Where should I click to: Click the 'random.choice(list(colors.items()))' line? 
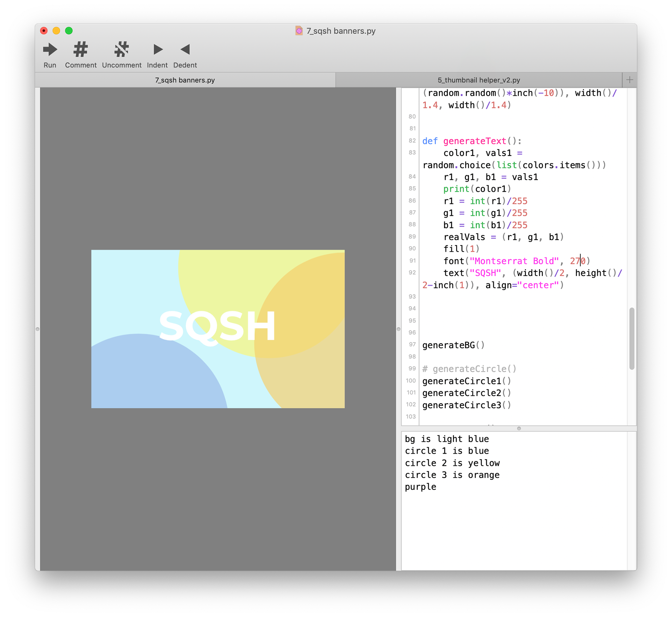tap(514, 165)
